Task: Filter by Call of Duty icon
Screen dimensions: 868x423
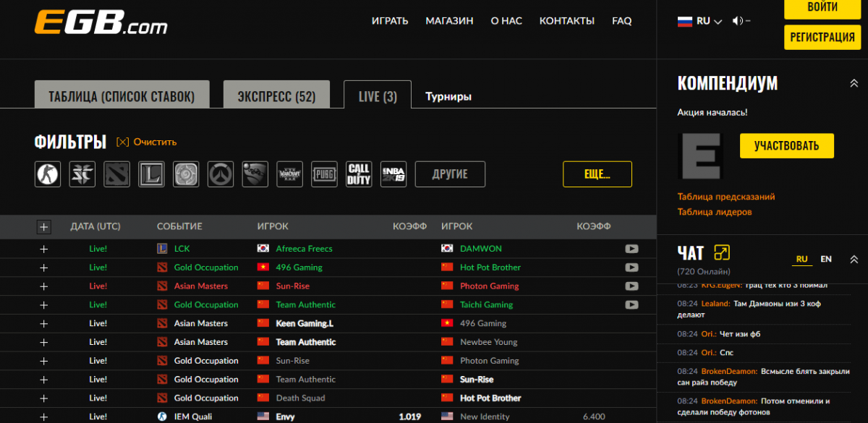Action: click(359, 174)
